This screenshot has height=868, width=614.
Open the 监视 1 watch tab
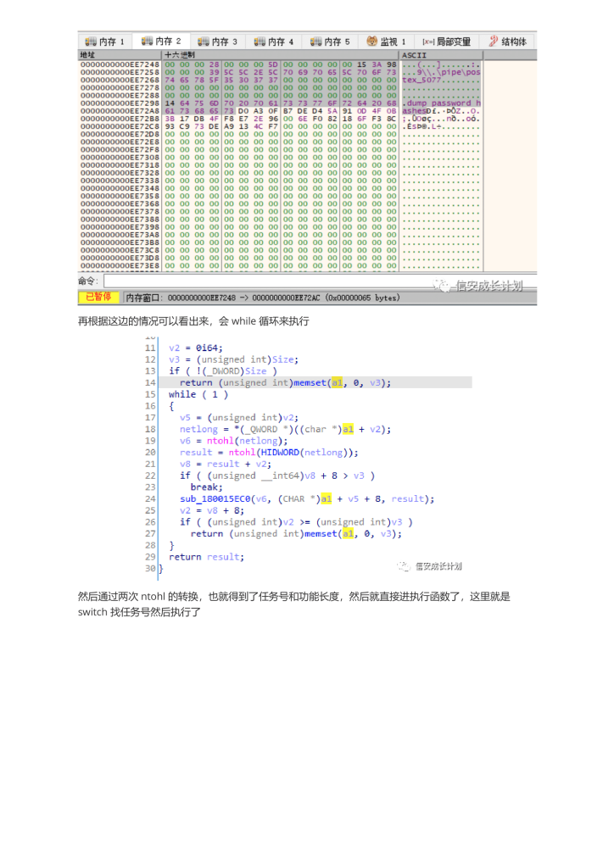387,42
